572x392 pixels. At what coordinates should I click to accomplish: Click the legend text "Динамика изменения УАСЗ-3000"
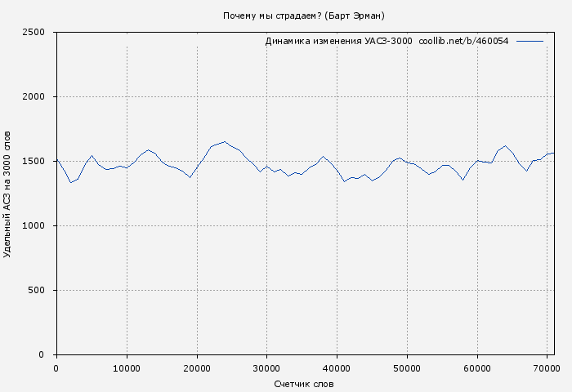[x=338, y=41]
